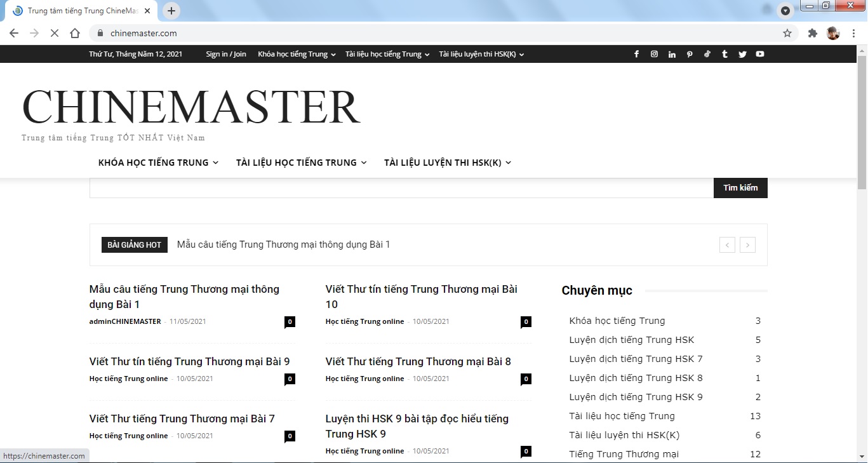Stop loading the page
The image size is (868, 463).
tap(55, 33)
